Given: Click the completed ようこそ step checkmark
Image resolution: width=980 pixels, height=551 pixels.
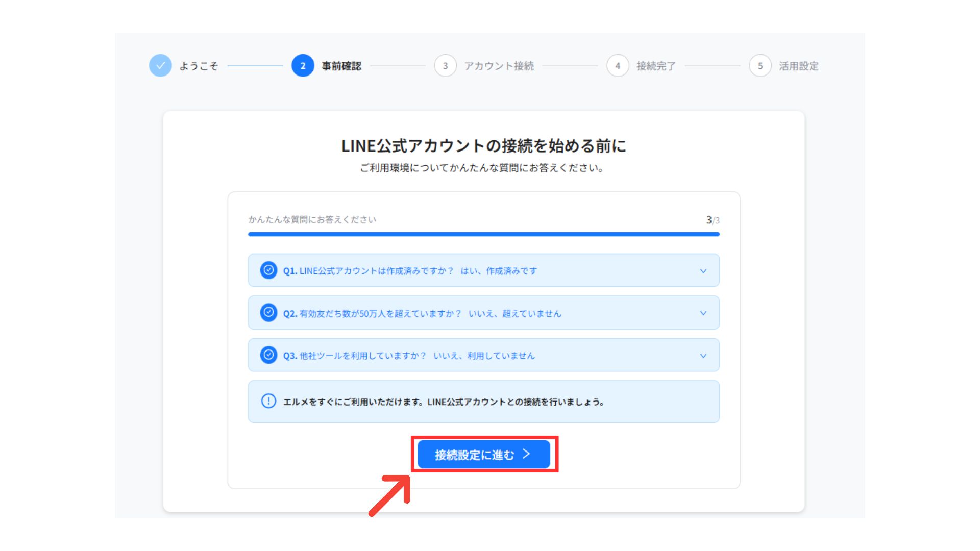Looking at the screenshot, I should coord(160,65).
